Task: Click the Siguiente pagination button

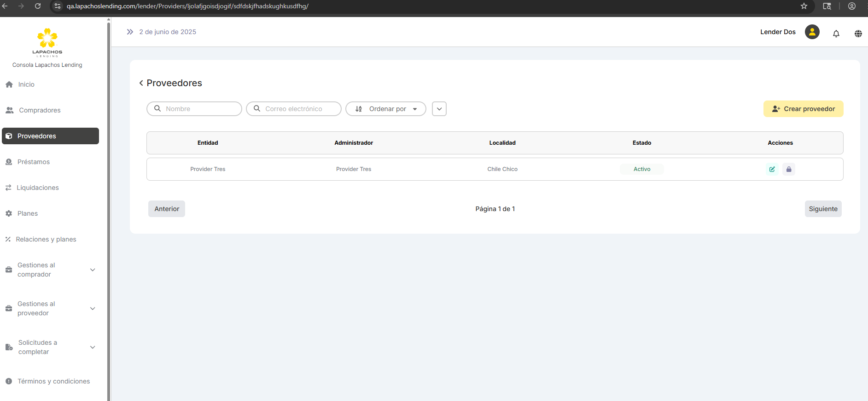Action: coord(822,209)
